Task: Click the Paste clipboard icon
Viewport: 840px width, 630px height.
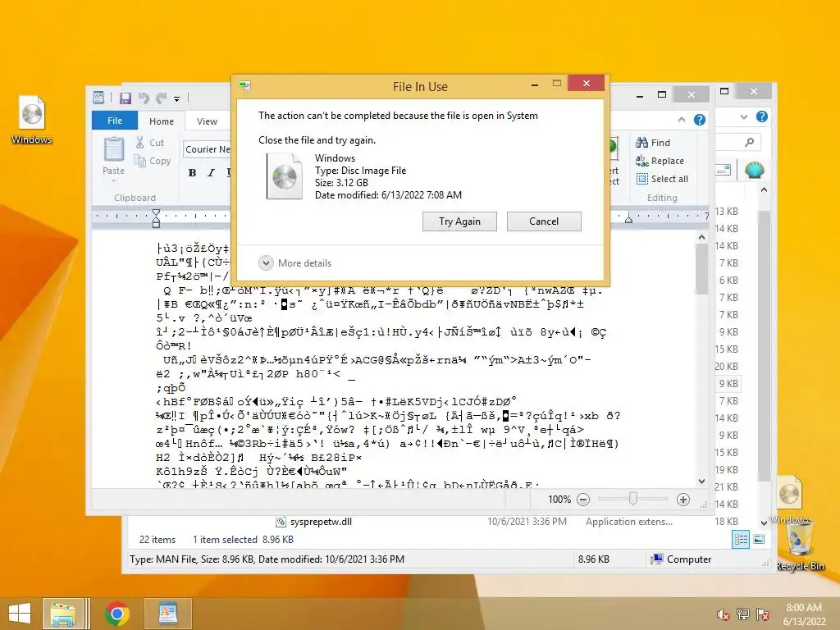Action: point(113,149)
